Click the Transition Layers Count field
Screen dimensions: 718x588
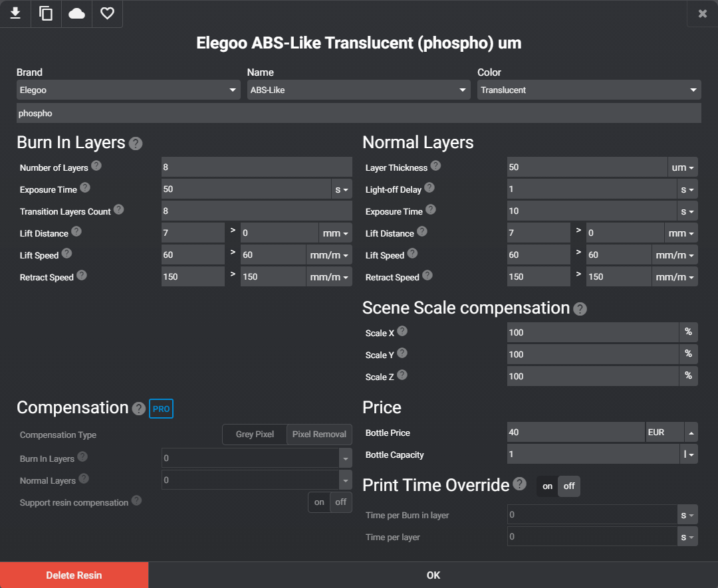click(257, 211)
